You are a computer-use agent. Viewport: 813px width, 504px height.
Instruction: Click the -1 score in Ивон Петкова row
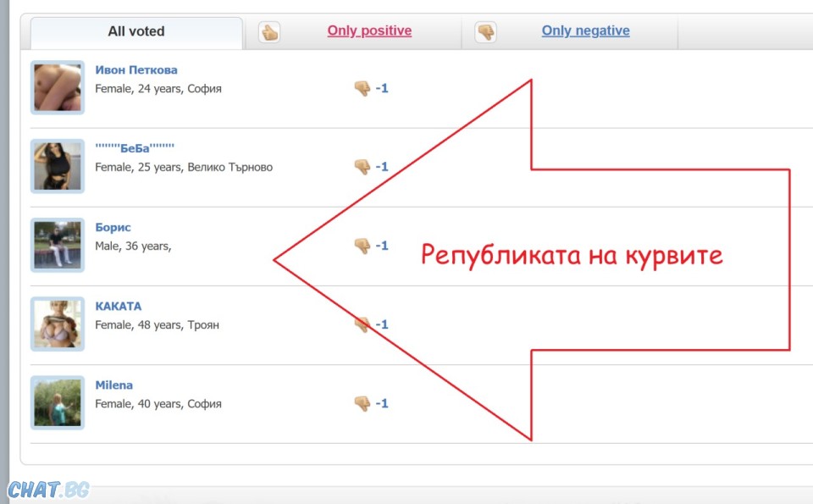(382, 88)
